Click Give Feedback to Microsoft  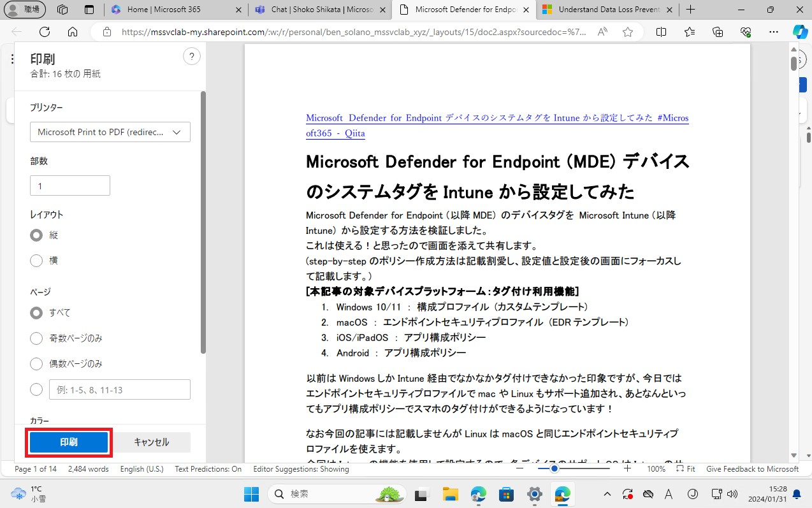point(752,468)
